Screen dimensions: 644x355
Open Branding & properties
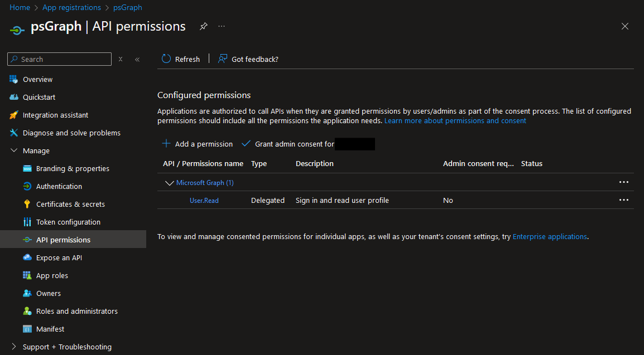(65, 168)
